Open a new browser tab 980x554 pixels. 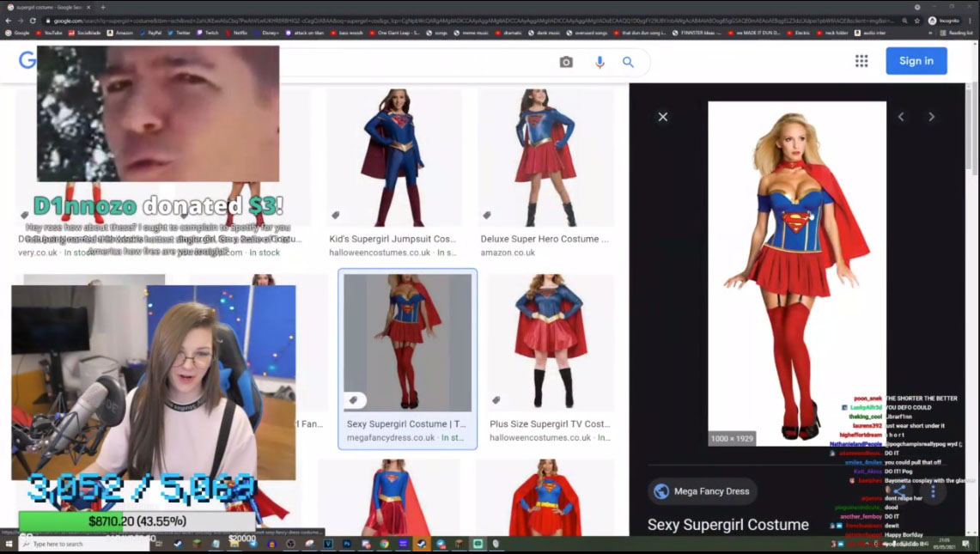click(103, 8)
